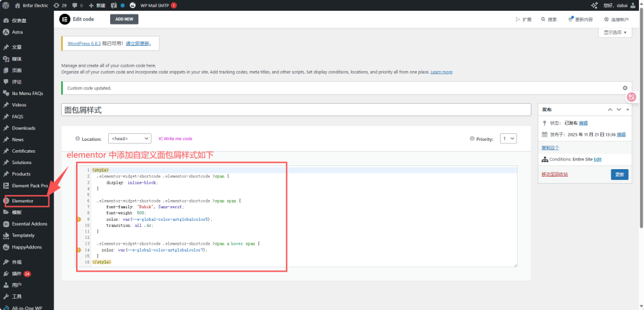The image size is (644, 310).
Task: Click the 移动至回收站 trash link
Action: click(x=555, y=174)
